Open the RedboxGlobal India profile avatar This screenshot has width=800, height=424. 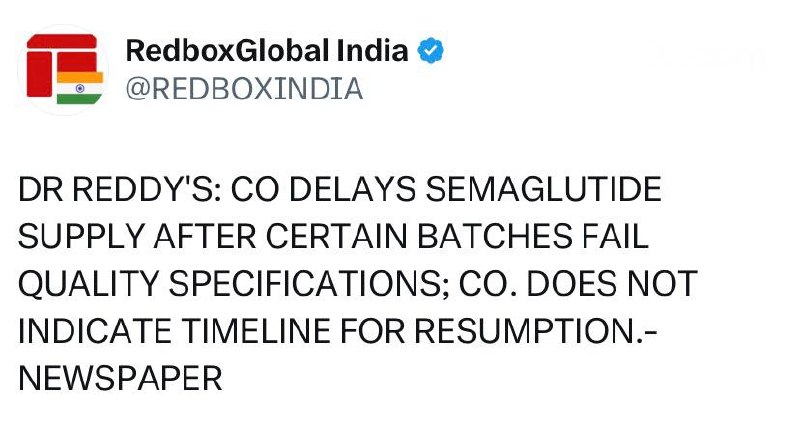[x=63, y=70]
